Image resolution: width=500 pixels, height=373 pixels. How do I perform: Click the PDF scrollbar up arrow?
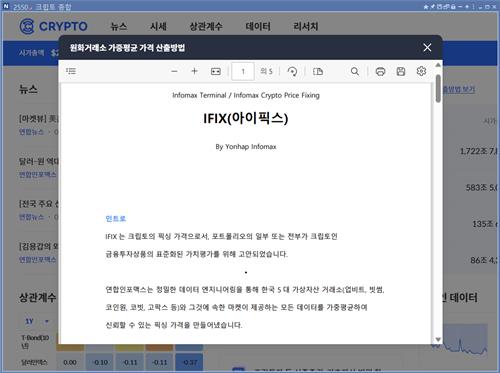[x=438, y=65]
